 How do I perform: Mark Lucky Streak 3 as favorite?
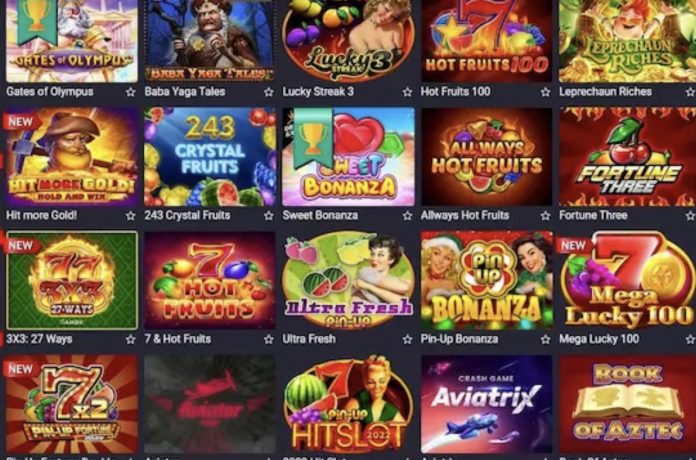click(x=407, y=92)
